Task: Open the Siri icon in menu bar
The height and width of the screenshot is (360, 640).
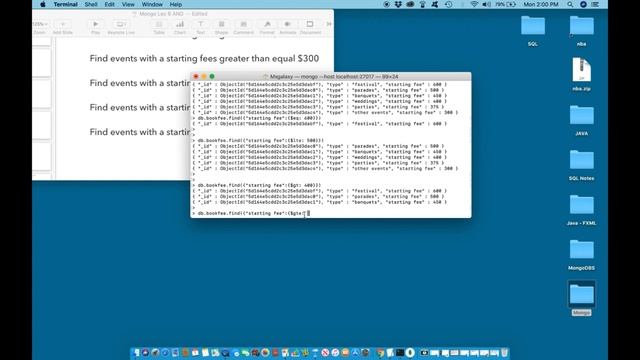Action: click(x=583, y=4)
